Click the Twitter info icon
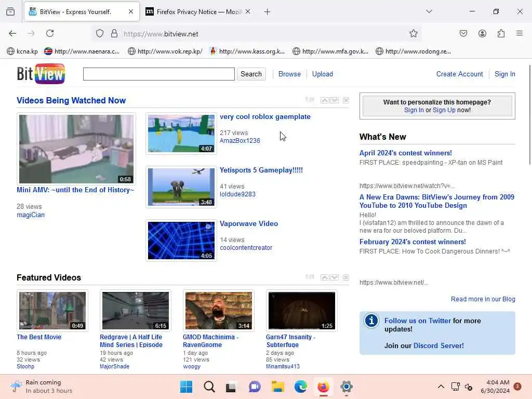This screenshot has height=399, width=532. coord(371,320)
